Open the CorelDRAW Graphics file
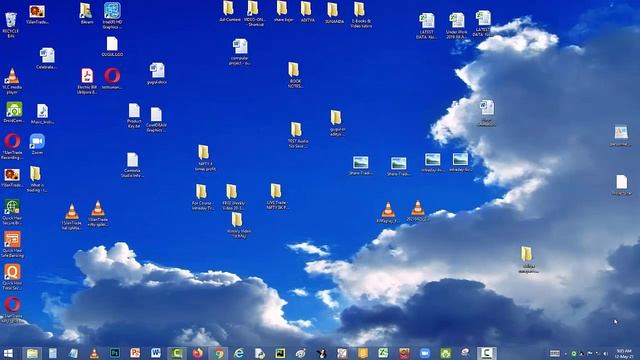640x360 pixels. point(156,120)
